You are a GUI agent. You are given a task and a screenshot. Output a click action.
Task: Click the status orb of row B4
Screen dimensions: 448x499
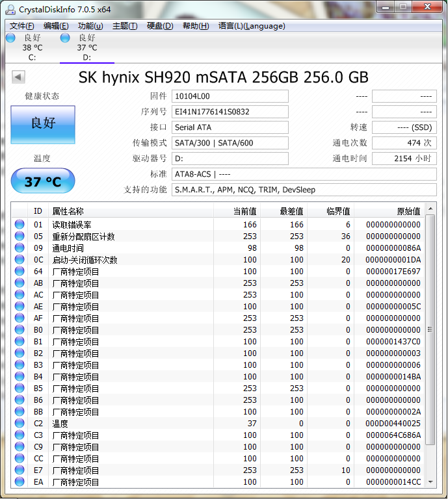pyautogui.click(x=20, y=376)
